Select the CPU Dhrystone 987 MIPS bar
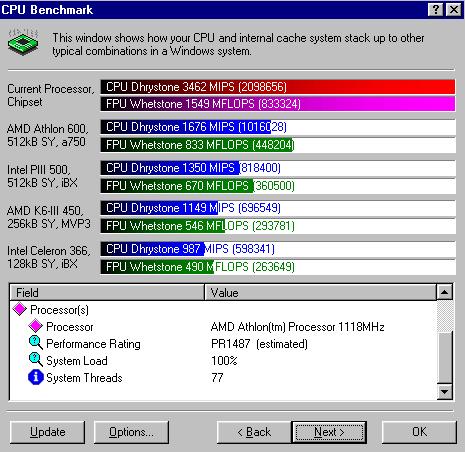The image size is (465, 452). 278,249
